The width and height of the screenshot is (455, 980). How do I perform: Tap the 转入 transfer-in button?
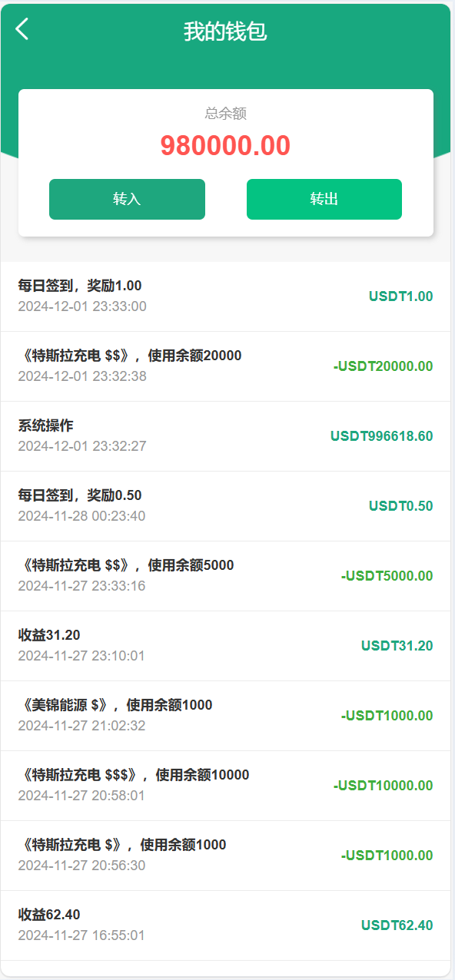(127, 200)
